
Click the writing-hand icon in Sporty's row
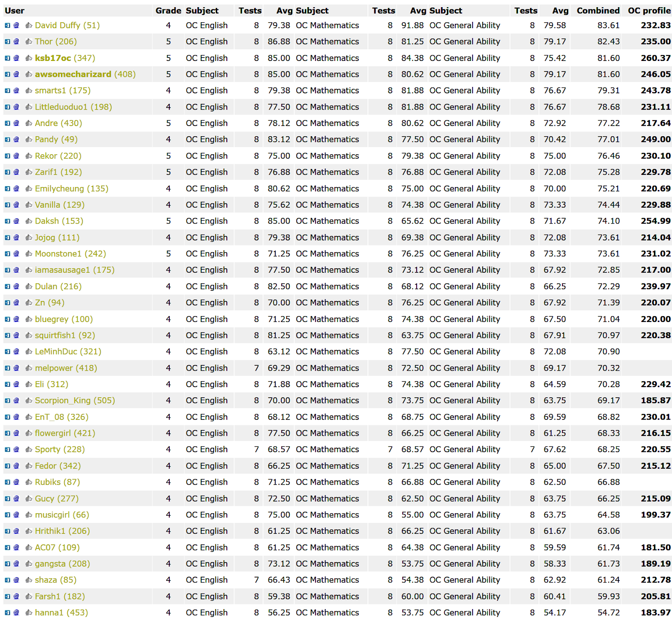29,449
